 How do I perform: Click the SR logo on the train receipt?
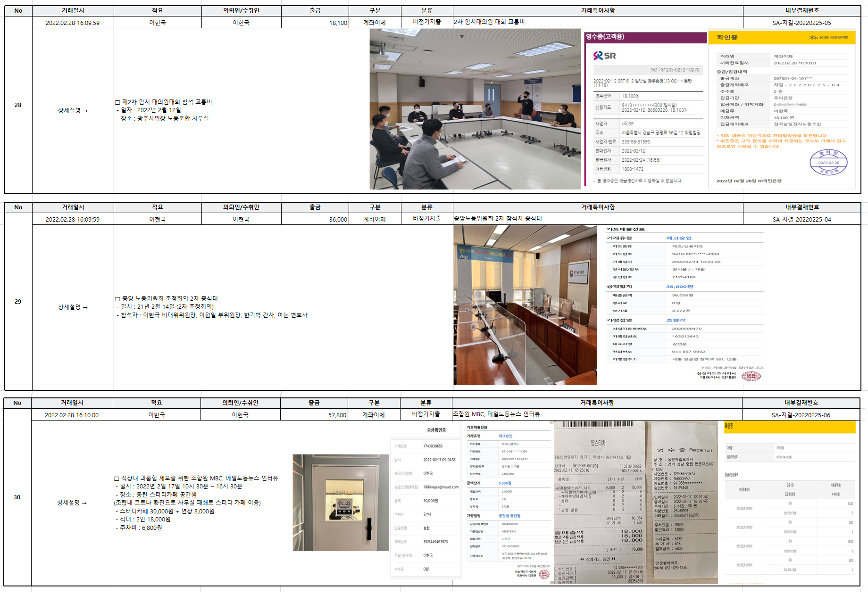[604, 56]
